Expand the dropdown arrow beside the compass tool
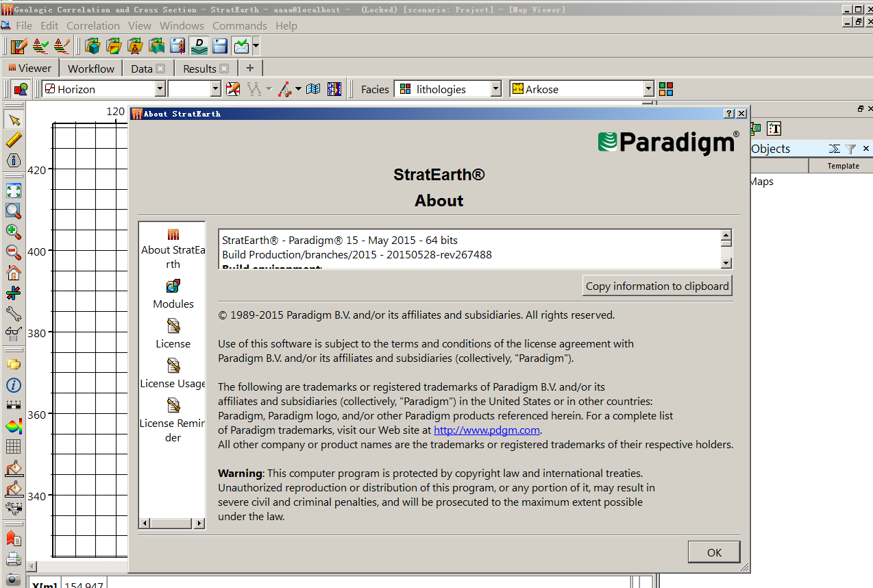Viewport: 873px width, 588px height. pyautogui.click(x=299, y=89)
